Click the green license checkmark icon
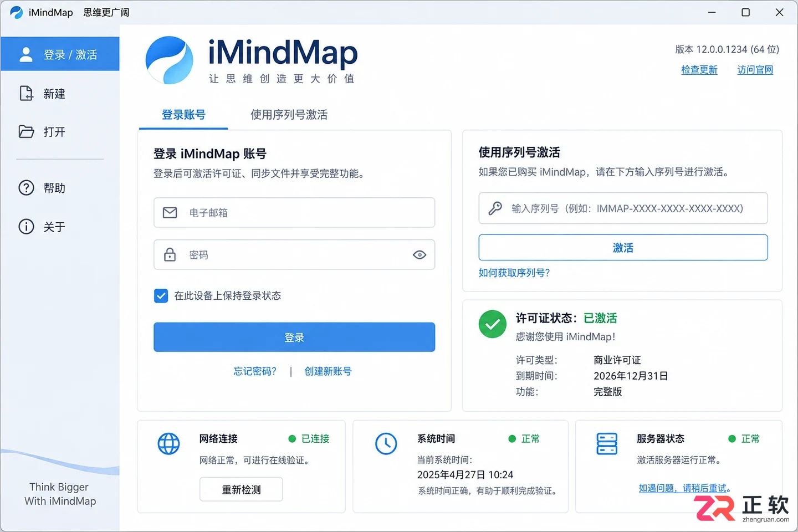 [x=493, y=324]
